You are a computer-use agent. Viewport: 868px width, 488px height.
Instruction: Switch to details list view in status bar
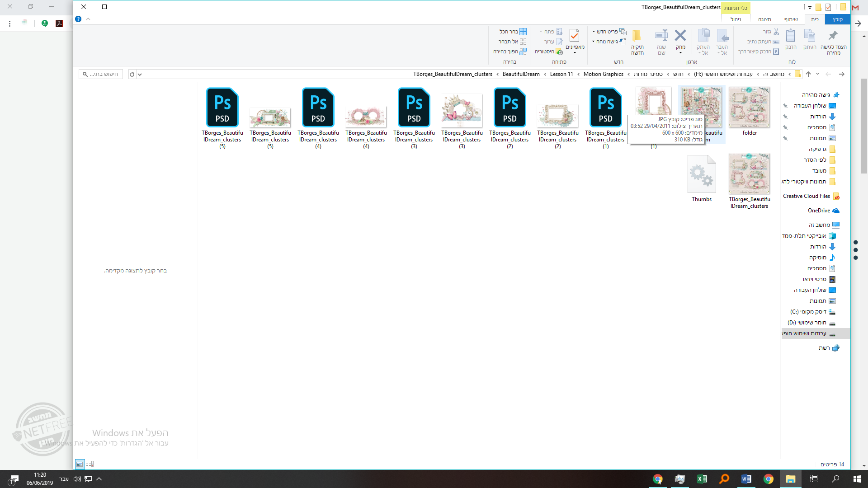tap(90, 464)
